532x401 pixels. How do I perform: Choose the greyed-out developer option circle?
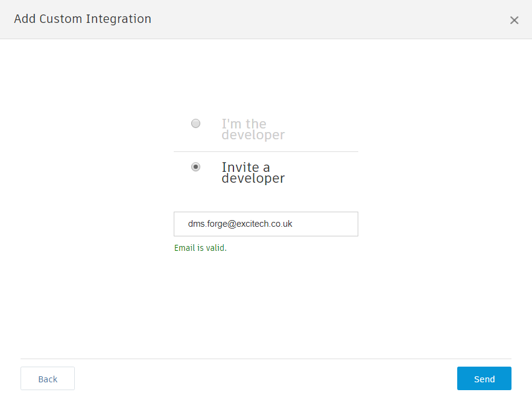195,124
